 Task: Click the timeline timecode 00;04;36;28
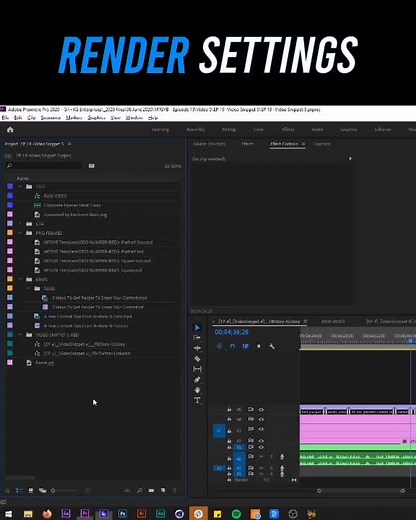tap(232, 332)
